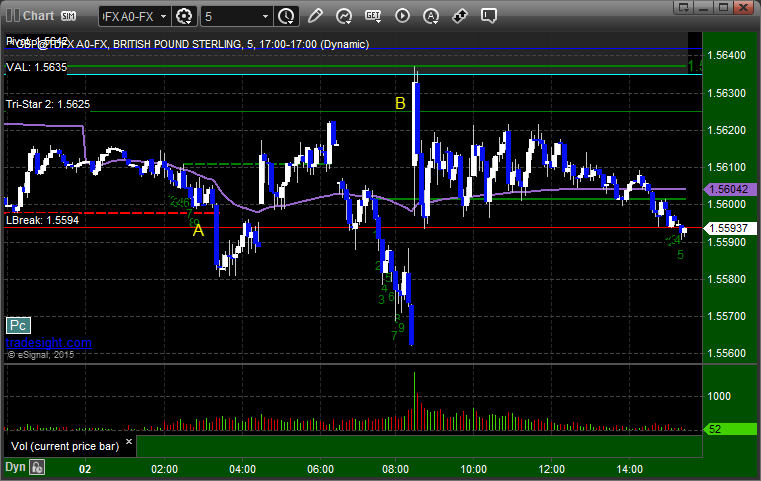Click the comment note icon
761x481 pixels.
click(488, 16)
